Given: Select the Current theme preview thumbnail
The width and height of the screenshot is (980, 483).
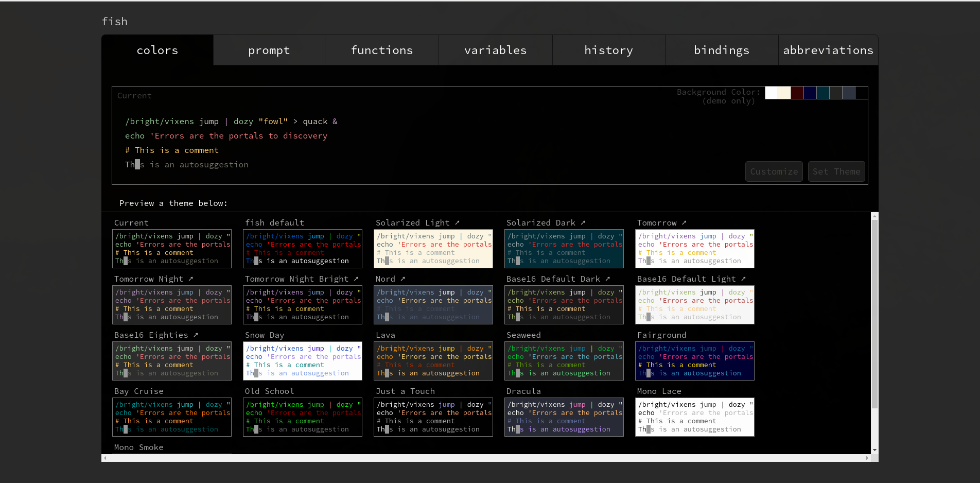Looking at the screenshot, I should tap(172, 249).
